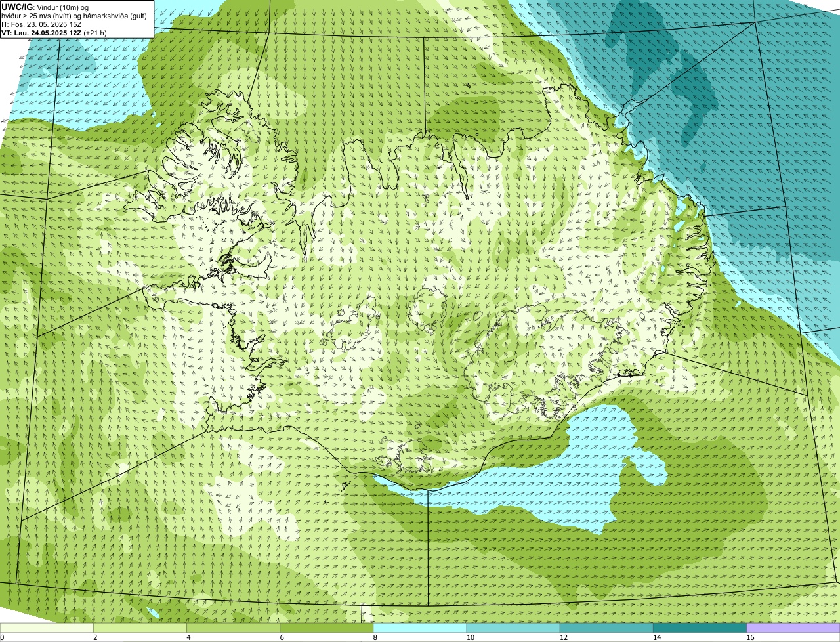Screen dimensions: 840x642
Task: Click the pale yellow 0–2 m/s legend swatch
Action: coord(47,628)
